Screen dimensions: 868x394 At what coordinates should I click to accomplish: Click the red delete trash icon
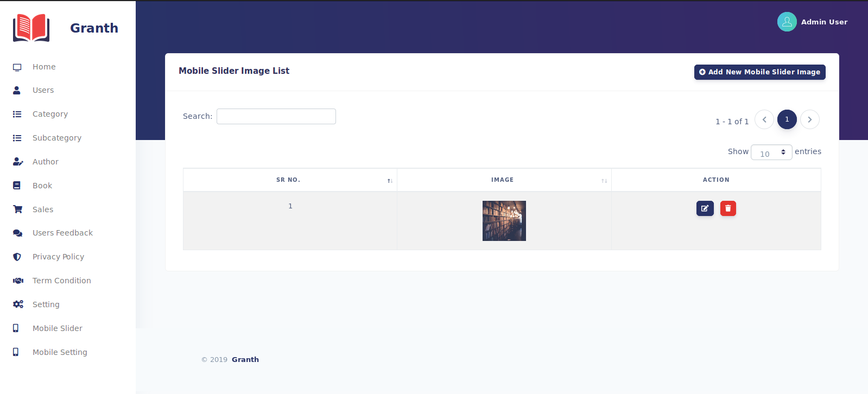[x=728, y=208]
